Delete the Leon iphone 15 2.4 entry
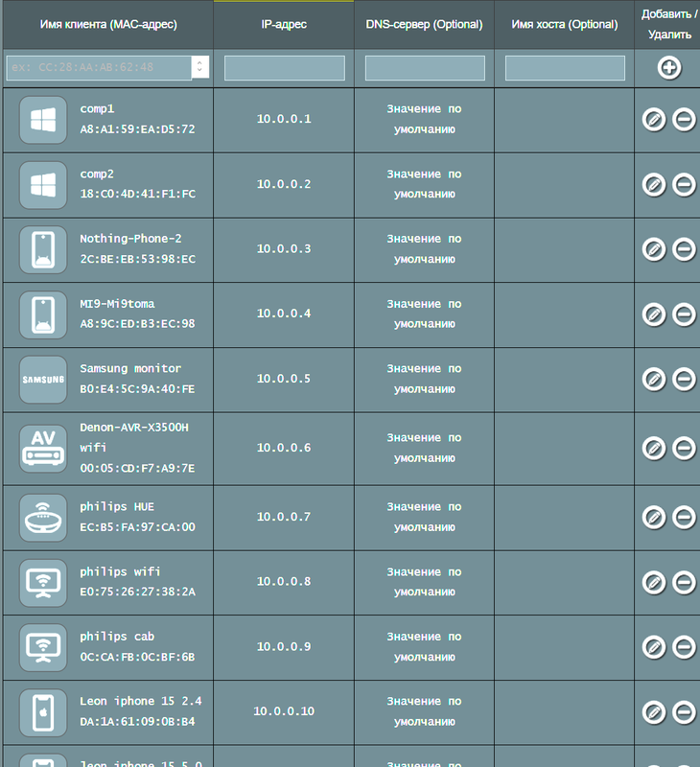This screenshot has height=767, width=700. coord(684,712)
